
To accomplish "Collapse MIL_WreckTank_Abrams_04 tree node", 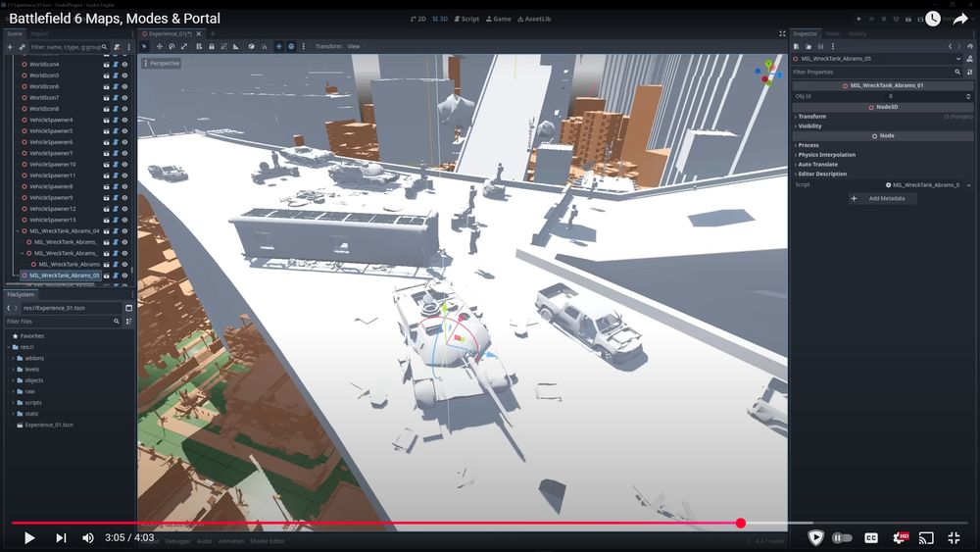I will [x=18, y=231].
